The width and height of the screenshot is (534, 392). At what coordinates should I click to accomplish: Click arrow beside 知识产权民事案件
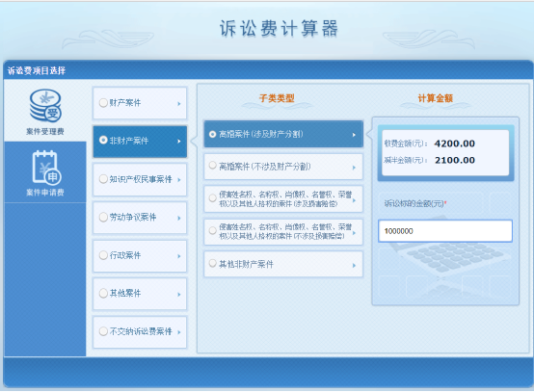pos(179,180)
